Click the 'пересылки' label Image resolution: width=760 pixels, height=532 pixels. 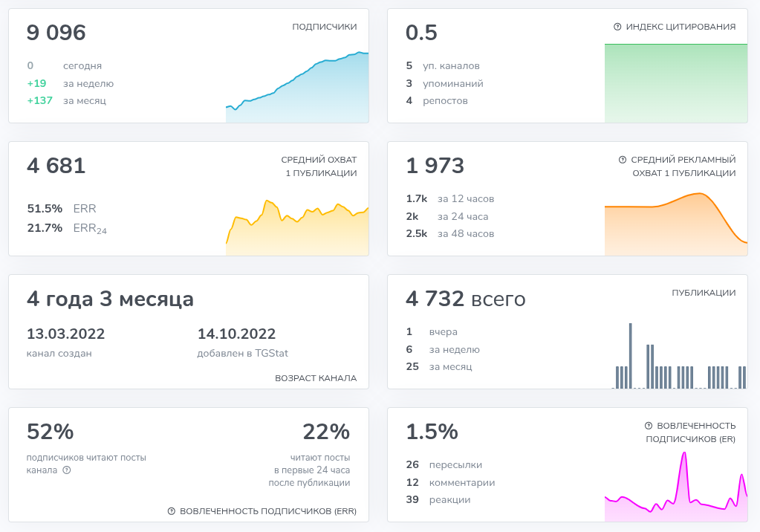[455, 465]
